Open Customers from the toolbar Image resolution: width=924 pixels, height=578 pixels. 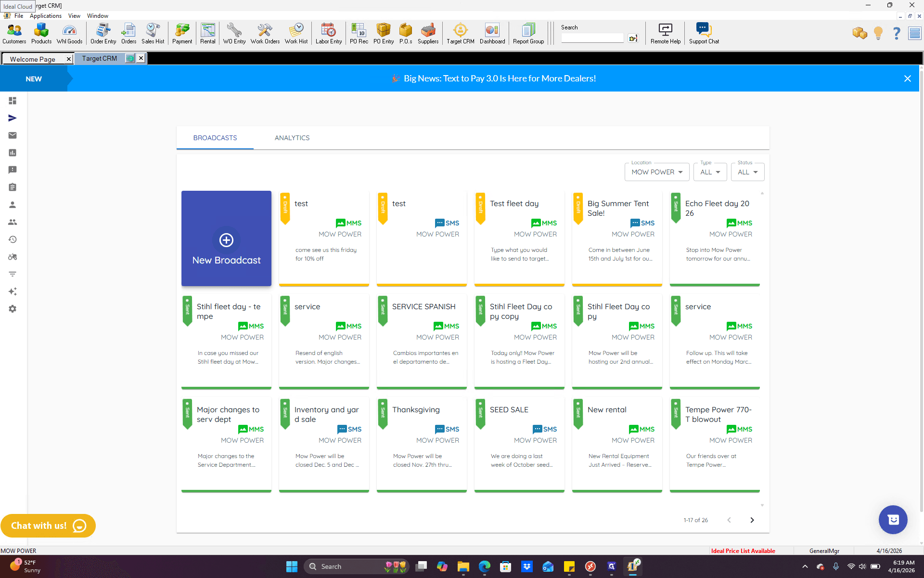coord(14,33)
